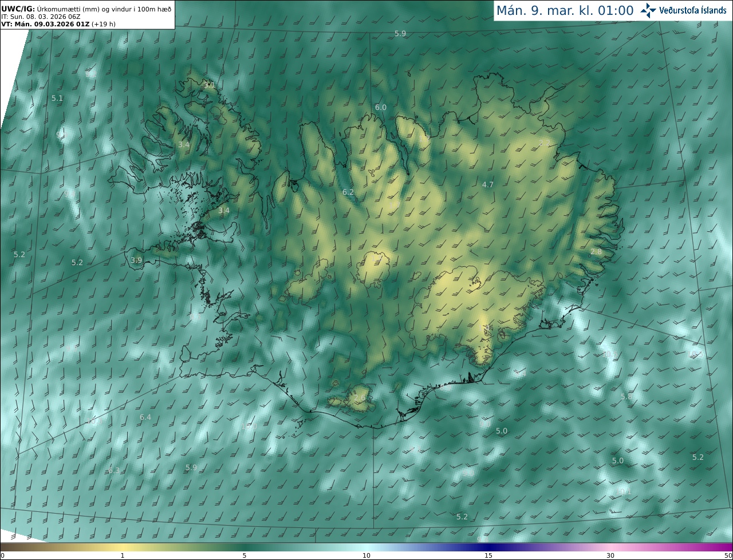Click the 3.1 value on the map
Image resolution: width=733 pixels, height=560 pixels.
(210, 85)
